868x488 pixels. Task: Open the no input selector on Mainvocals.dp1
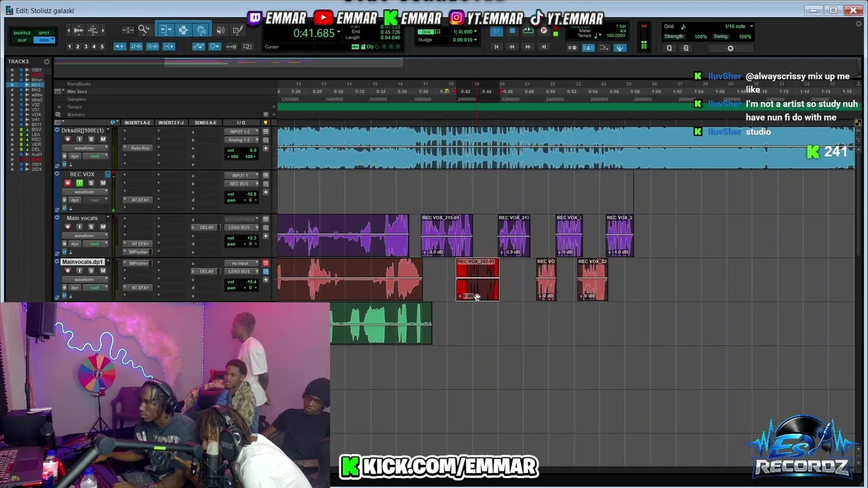pos(241,263)
